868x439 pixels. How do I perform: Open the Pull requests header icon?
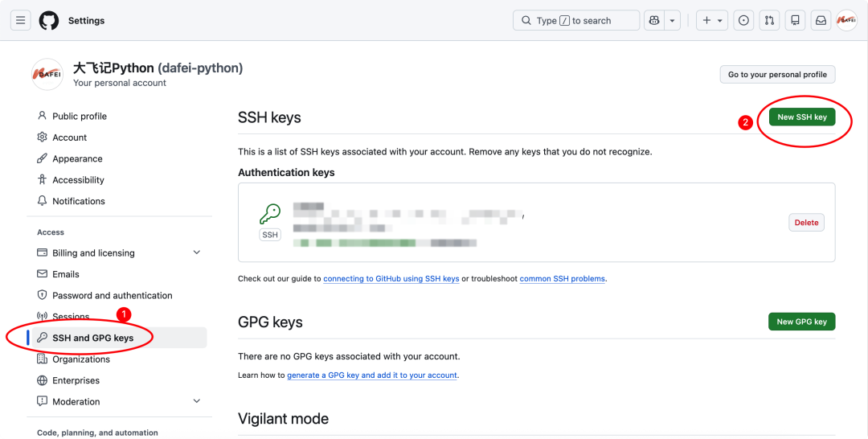[769, 20]
